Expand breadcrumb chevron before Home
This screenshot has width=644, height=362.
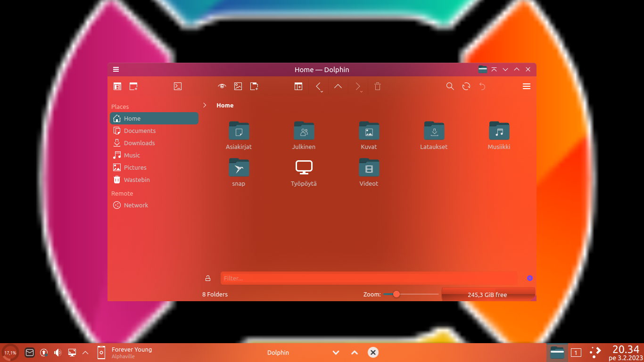click(x=205, y=105)
